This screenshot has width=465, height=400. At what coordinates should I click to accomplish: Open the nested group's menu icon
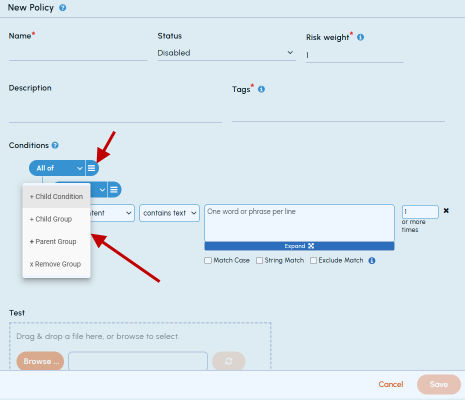tap(114, 190)
